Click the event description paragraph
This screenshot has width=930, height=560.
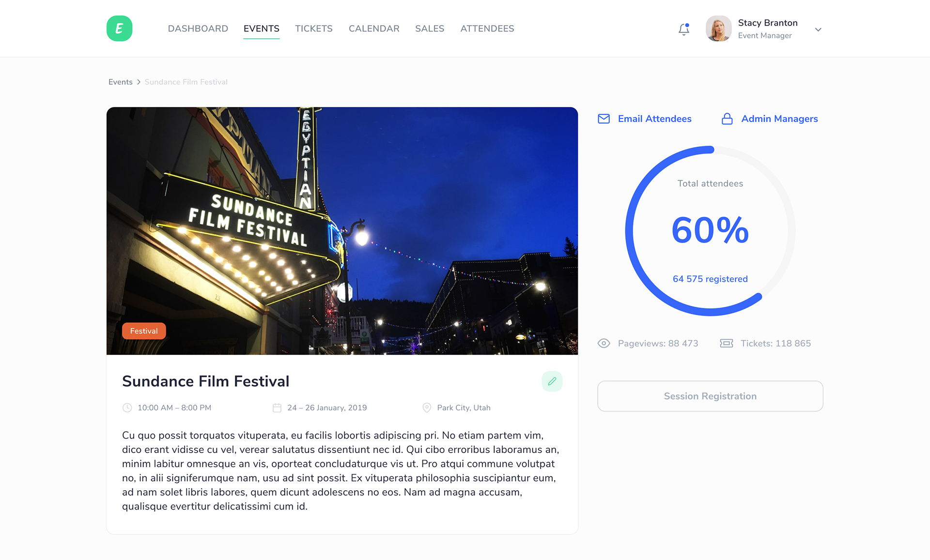coord(341,471)
